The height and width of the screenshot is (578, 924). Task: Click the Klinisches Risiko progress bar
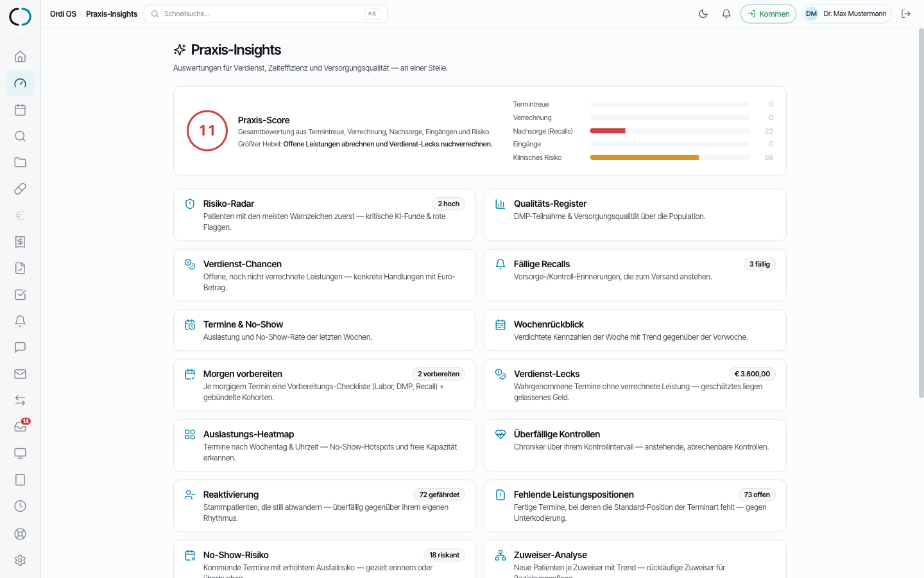coord(670,157)
